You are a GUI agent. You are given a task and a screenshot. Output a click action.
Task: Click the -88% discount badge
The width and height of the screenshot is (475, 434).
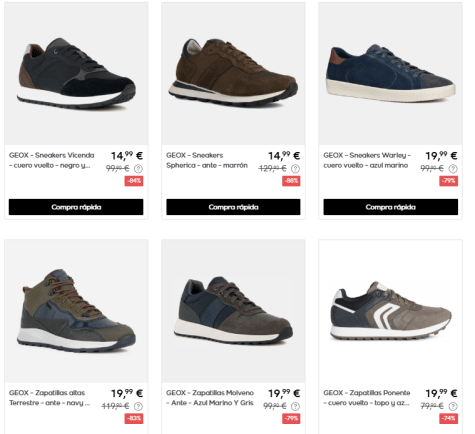click(291, 181)
